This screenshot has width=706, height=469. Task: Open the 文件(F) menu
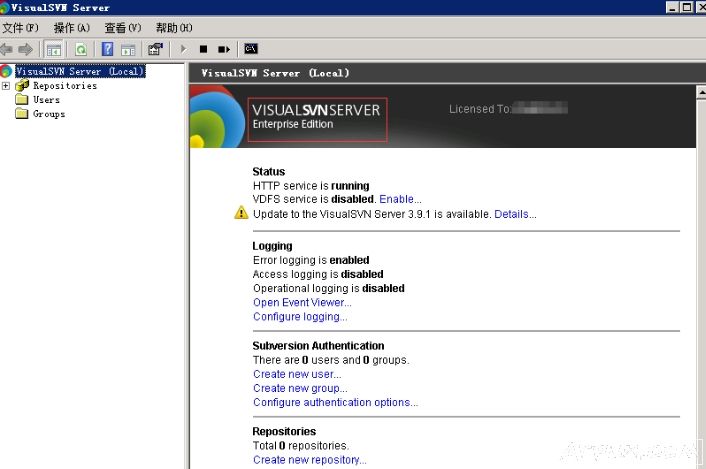click(x=20, y=28)
